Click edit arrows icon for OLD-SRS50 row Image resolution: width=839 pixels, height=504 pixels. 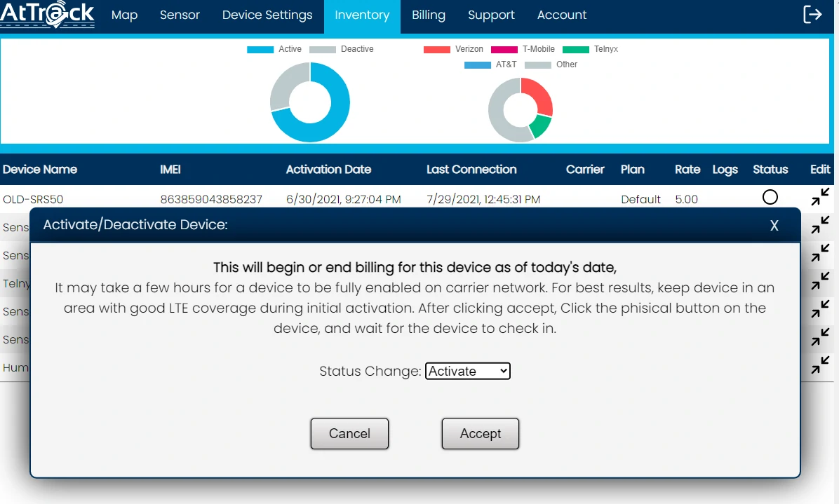click(x=820, y=197)
